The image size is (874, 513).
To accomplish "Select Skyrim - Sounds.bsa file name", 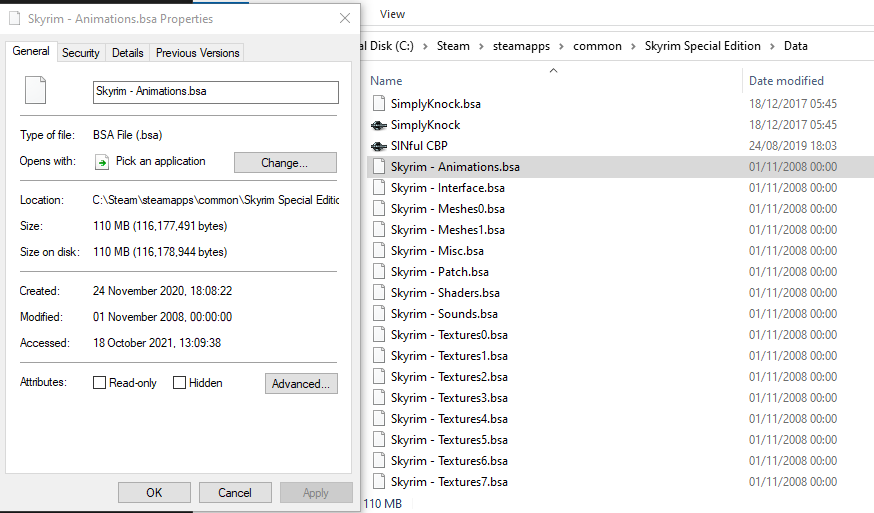I will click(x=444, y=314).
